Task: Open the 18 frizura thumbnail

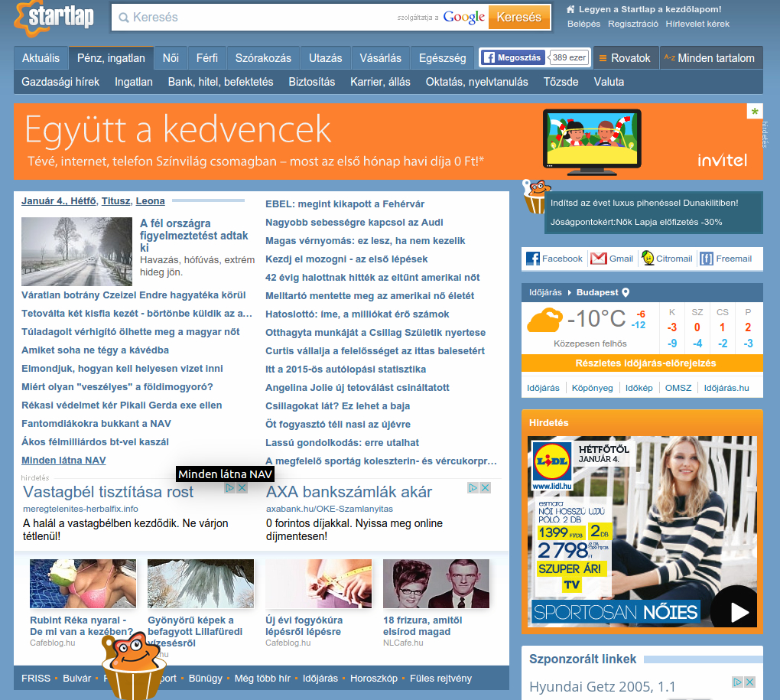Action: pyautogui.click(x=436, y=584)
